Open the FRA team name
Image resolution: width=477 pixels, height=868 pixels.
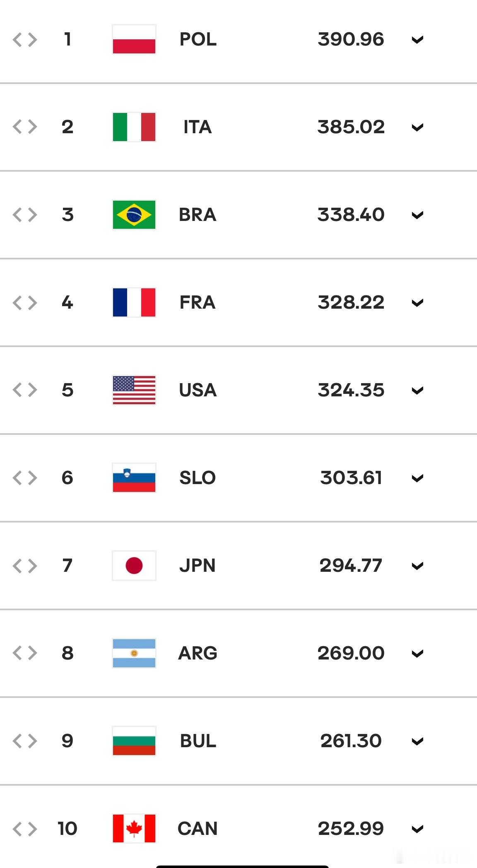198,302
